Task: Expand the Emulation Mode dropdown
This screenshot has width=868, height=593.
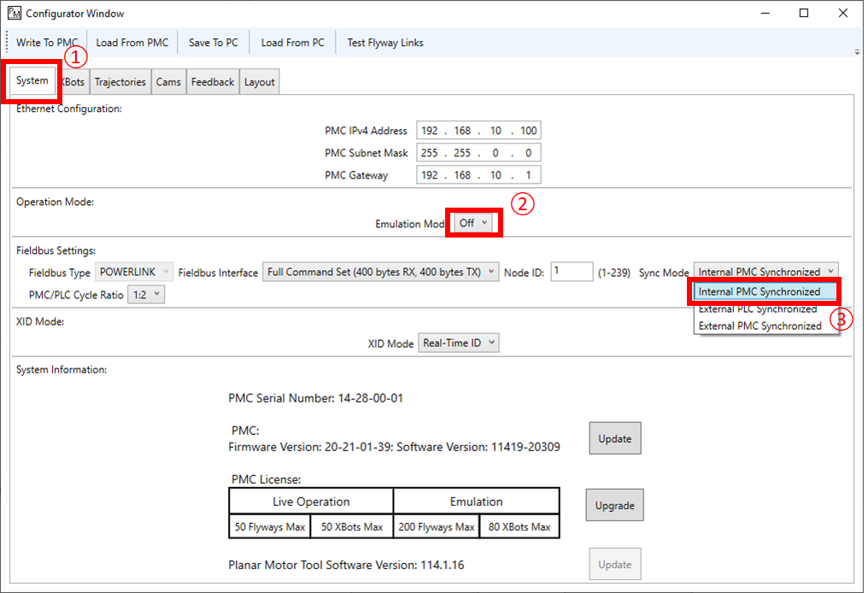Action: click(x=473, y=223)
